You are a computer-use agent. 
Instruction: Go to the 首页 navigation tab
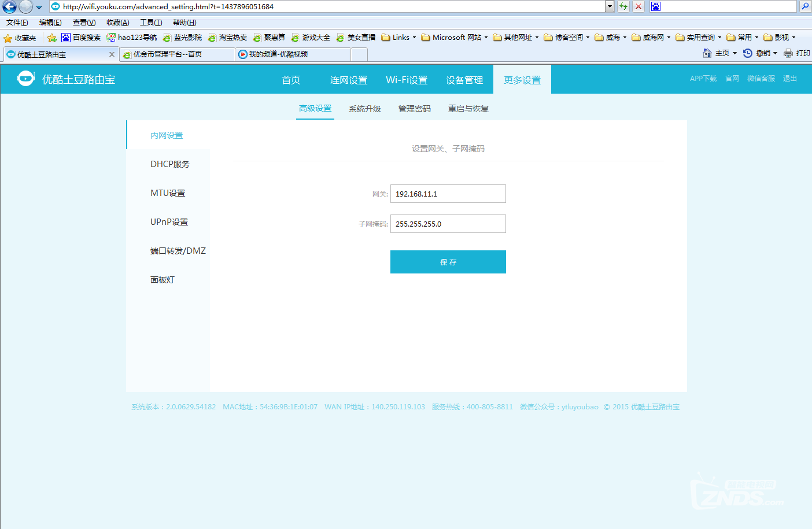coord(291,80)
